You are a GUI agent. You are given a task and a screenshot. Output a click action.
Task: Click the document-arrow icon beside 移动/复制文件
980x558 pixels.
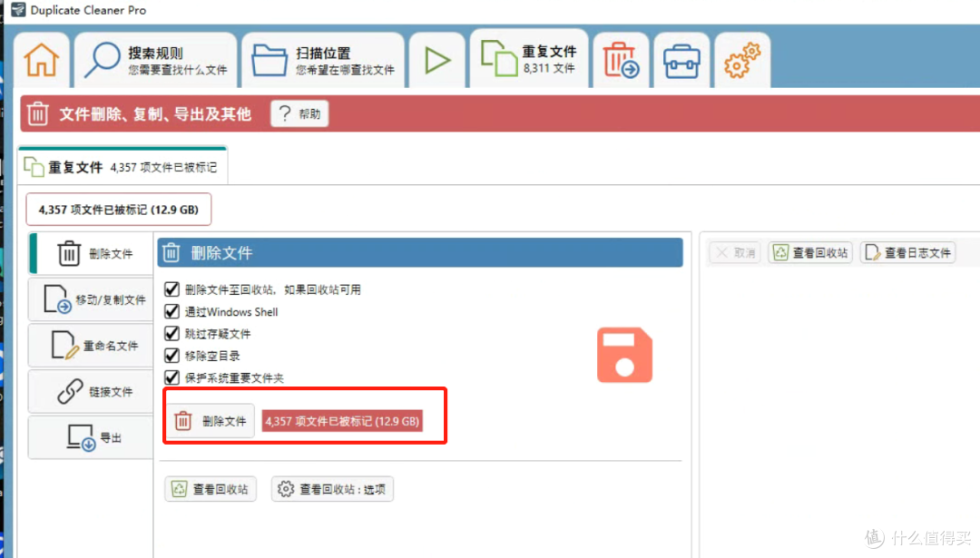coord(57,299)
